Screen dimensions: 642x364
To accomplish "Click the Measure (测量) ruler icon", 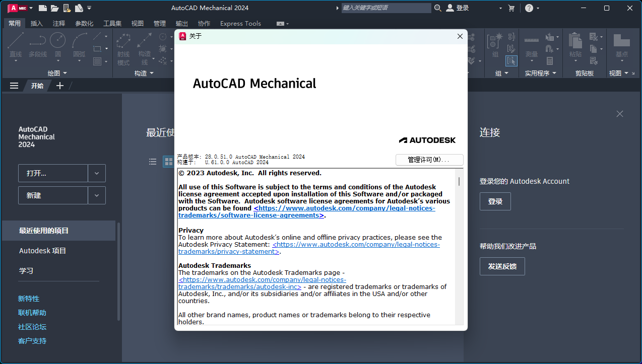I will (x=531, y=40).
